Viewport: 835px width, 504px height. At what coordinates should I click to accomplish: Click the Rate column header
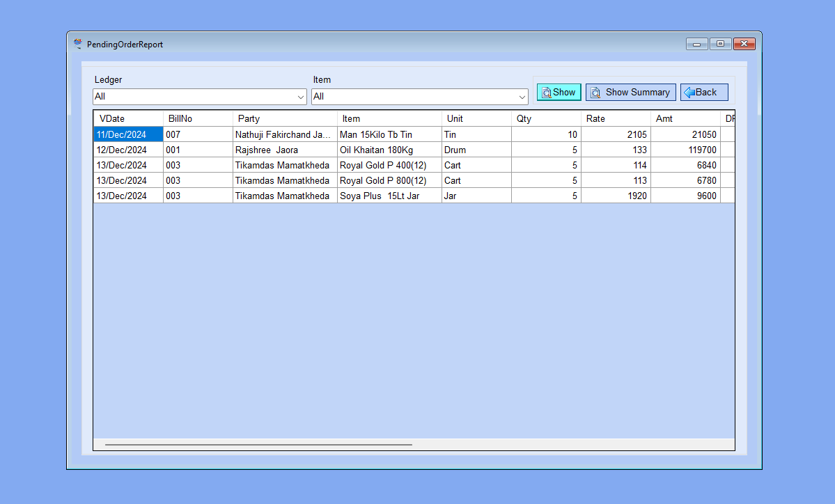click(616, 118)
